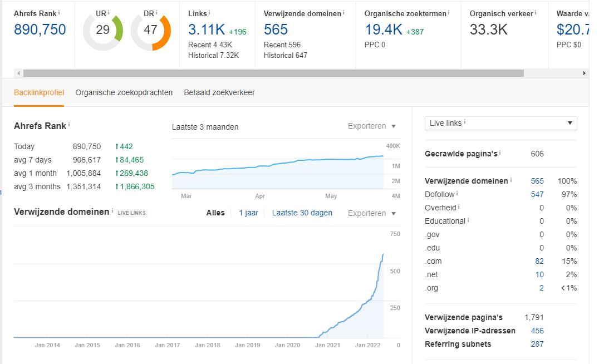Click info icon next to top Verwijzende domeinen metric
This screenshot has width=599, height=364.
[x=343, y=12]
